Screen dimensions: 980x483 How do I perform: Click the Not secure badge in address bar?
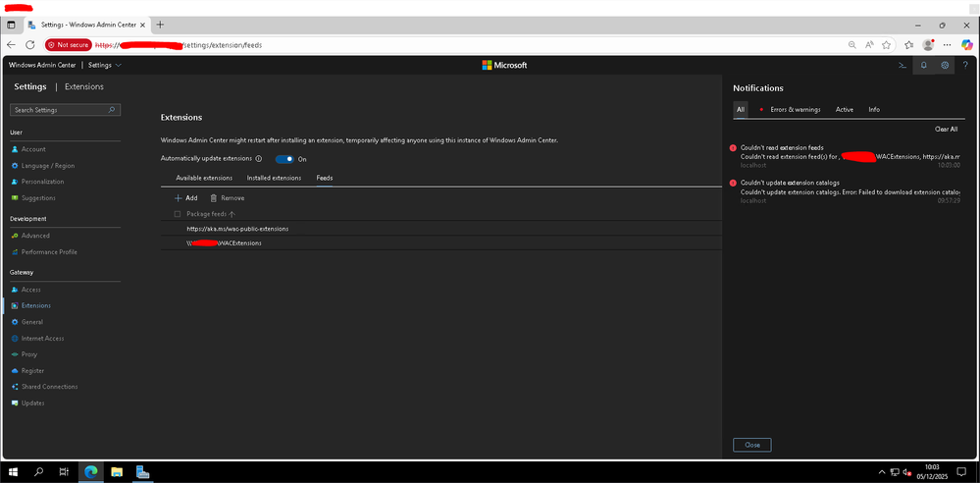tap(68, 45)
